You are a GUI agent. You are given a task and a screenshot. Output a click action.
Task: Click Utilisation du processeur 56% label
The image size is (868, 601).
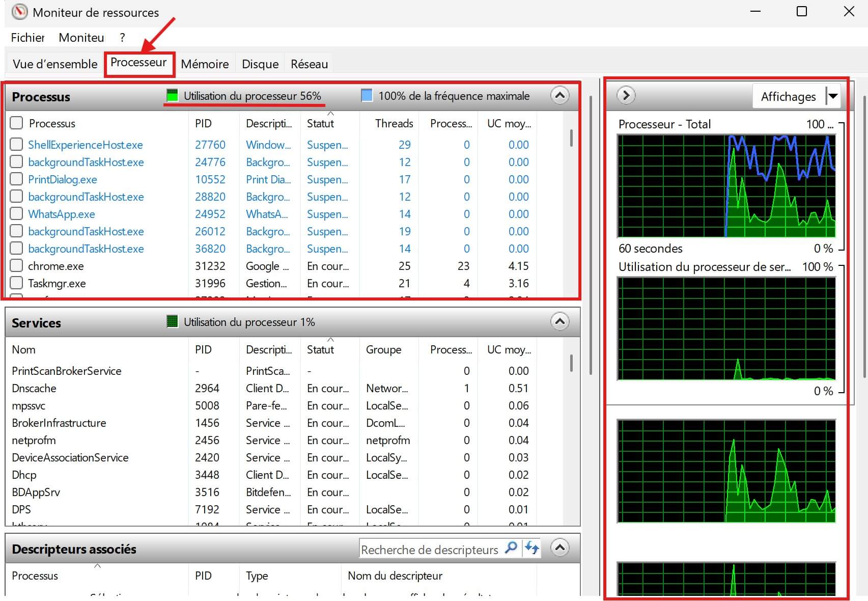coord(252,96)
